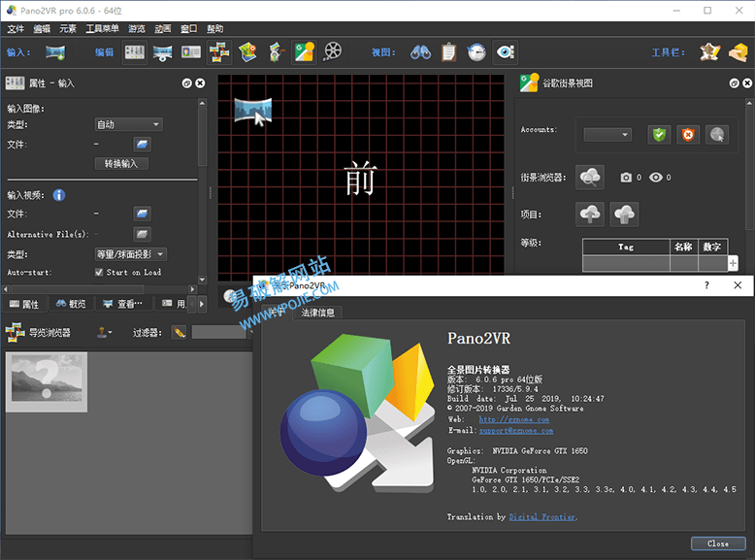Open the tour browser stamp dropdown
Viewport: 755px width, 560px height.
pos(105,332)
